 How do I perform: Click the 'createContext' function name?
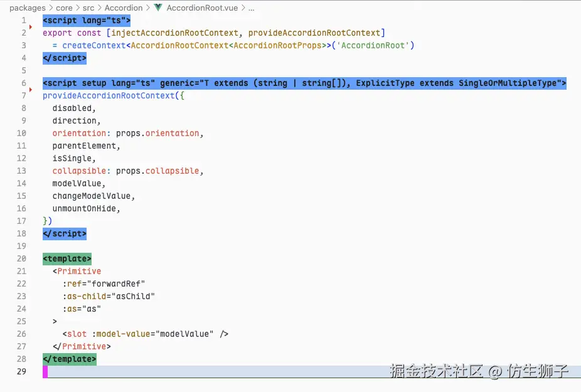tap(94, 45)
